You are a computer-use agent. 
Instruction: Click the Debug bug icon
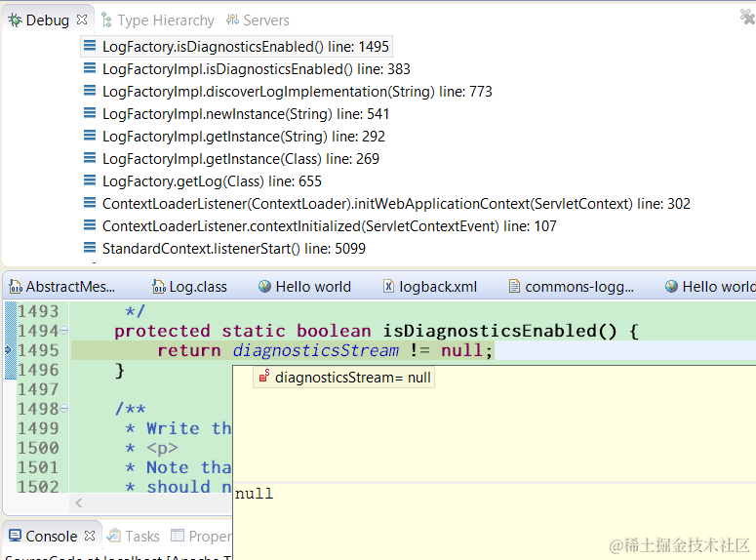tap(15, 20)
